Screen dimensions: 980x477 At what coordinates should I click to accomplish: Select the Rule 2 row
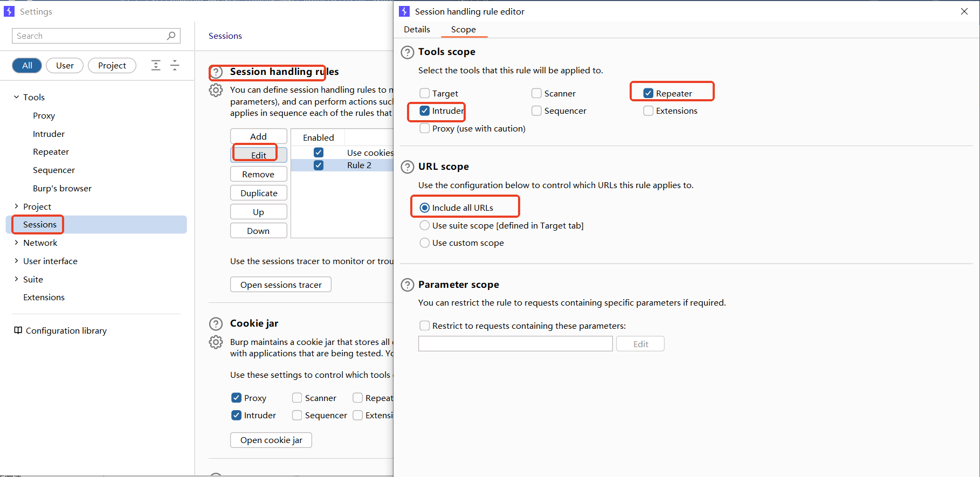coord(342,165)
